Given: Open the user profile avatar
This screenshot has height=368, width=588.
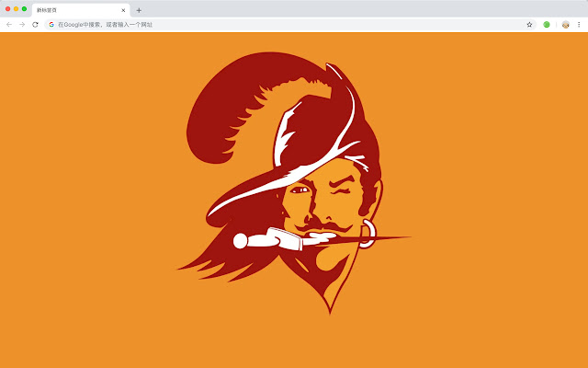Looking at the screenshot, I should (566, 25).
